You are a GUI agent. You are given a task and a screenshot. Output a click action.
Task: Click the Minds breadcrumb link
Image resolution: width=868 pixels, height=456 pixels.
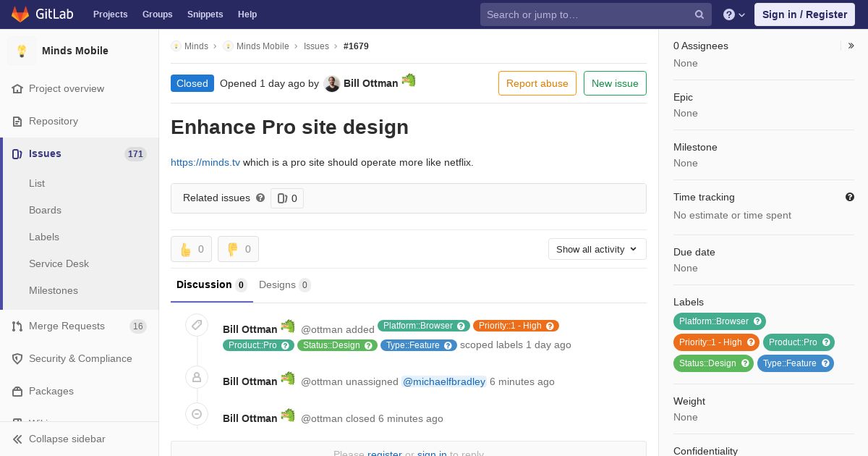(x=196, y=46)
